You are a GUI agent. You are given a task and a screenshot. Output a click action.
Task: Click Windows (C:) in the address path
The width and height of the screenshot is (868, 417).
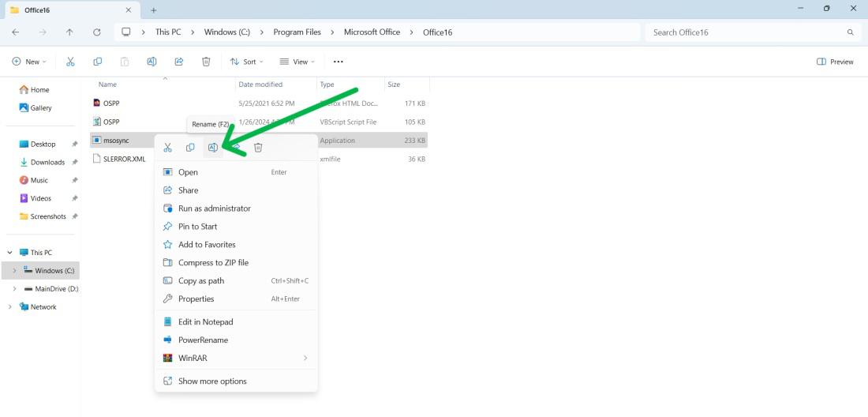tap(227, 32)
